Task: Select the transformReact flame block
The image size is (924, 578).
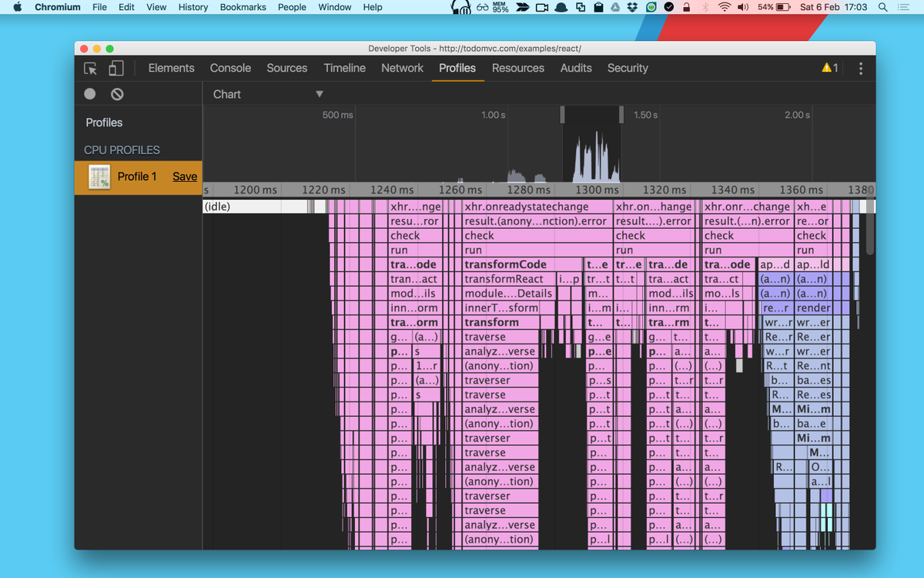Action: pos(509,279)
